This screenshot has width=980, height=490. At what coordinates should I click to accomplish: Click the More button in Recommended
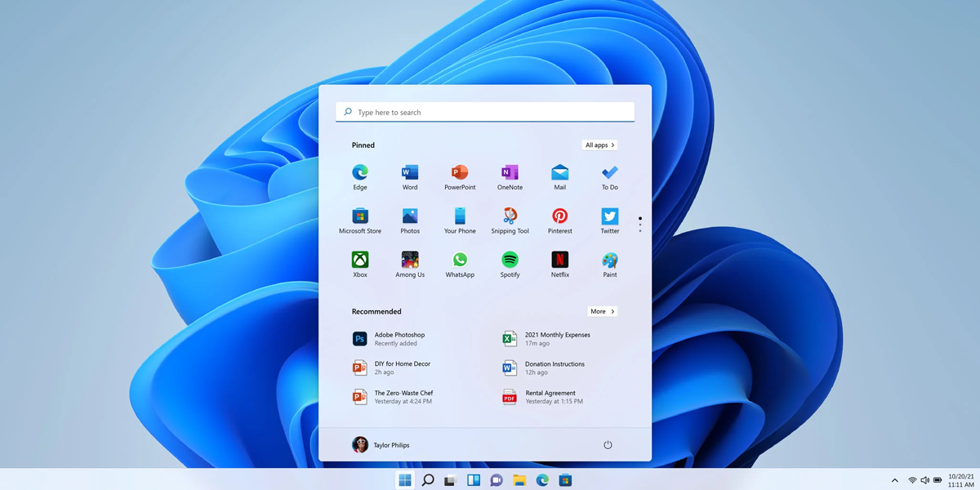[602, 311]
